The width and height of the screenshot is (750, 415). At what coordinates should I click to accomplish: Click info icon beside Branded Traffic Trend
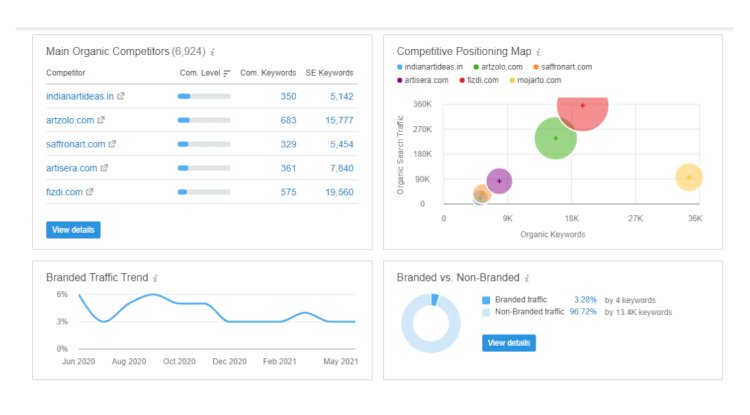[155, 278]
